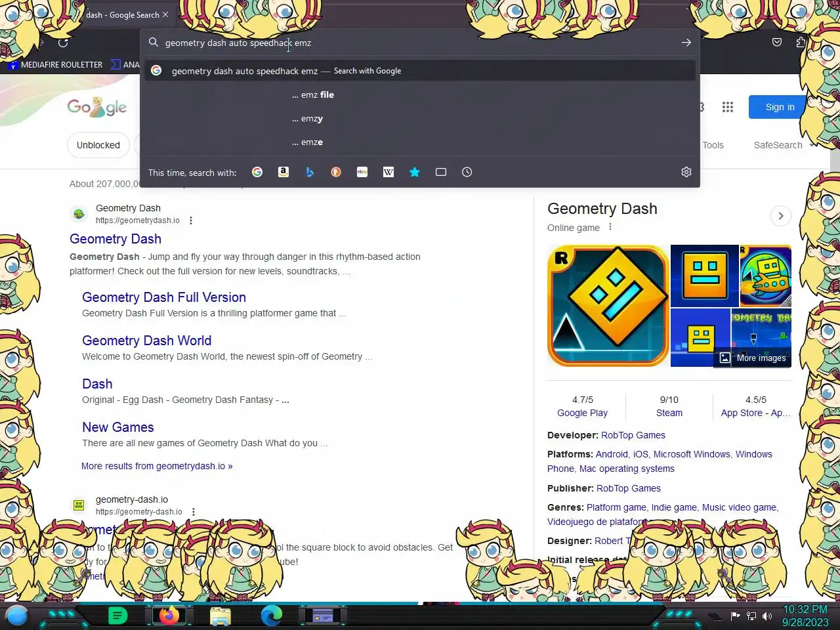Search open tabs via tab icon
The height and width of the screenshot is (630, 840).
(x=441, y=172)
